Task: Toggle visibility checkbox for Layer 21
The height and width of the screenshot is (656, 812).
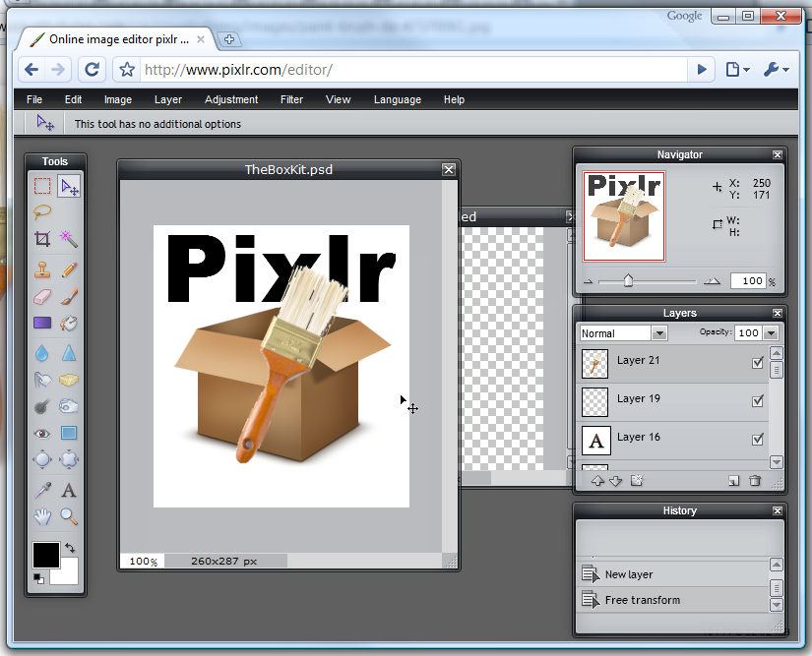Action: pos(758,363)
